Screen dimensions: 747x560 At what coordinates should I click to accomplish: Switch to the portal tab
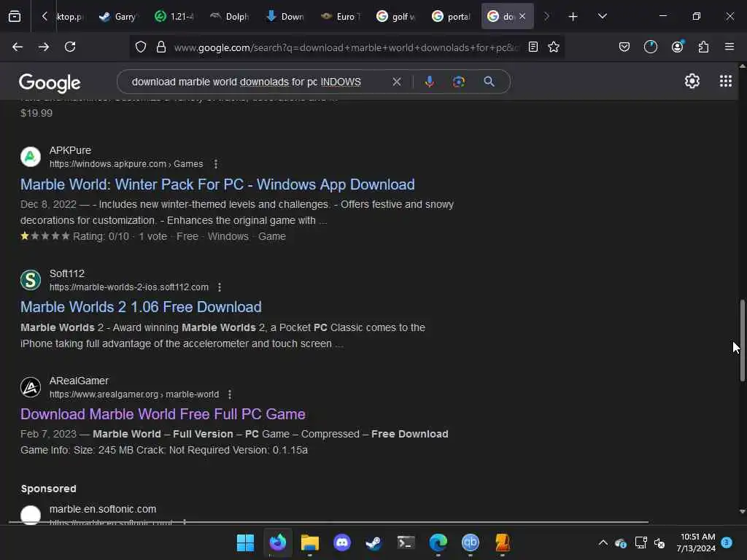point(452,17)
